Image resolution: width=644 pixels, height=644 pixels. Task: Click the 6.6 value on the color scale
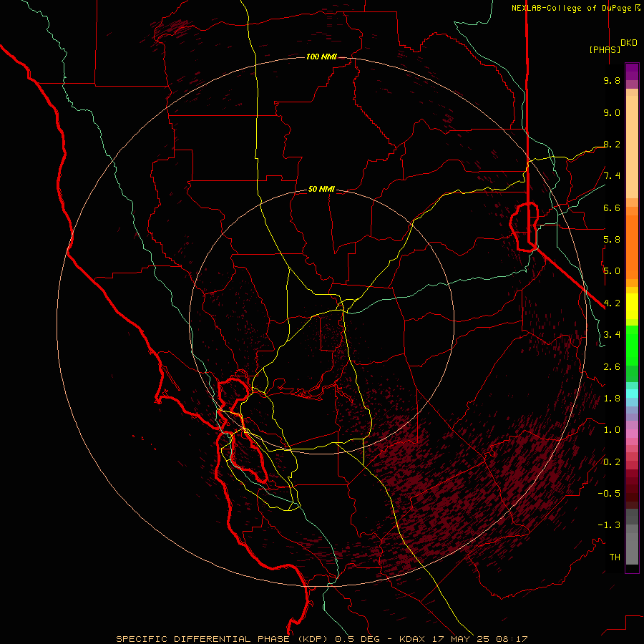click(612, 208)
